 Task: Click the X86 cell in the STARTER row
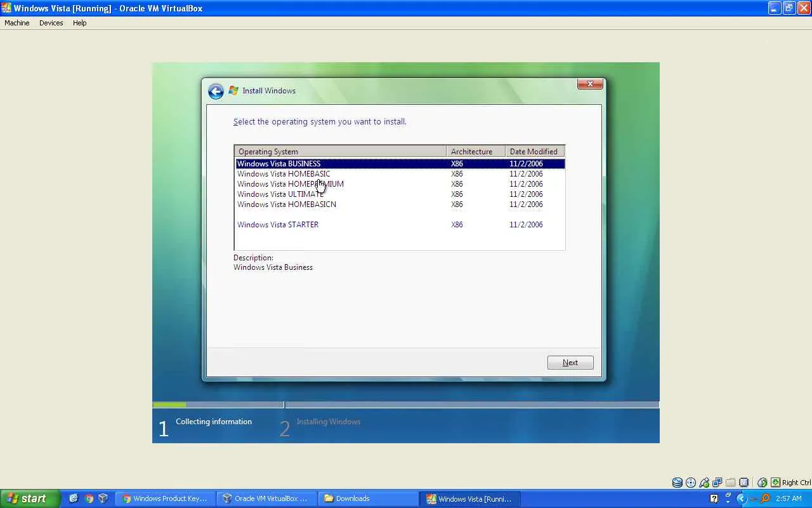tap(457, 225)
